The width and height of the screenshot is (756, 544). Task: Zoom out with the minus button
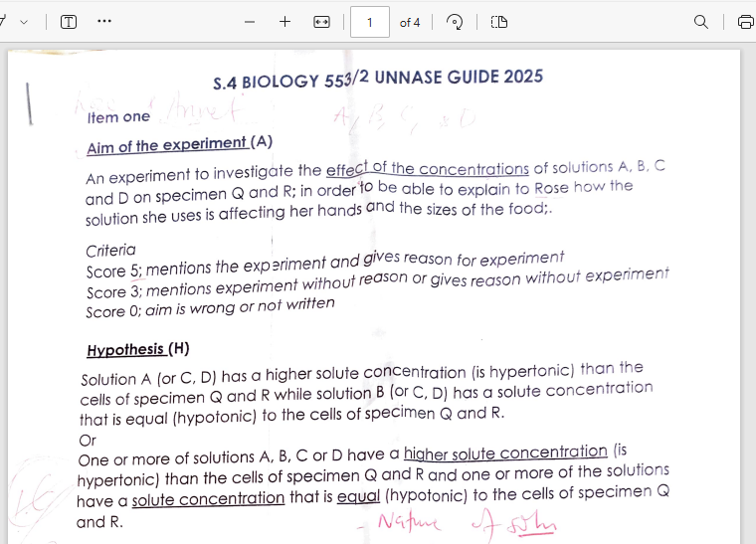click(250, 22)
